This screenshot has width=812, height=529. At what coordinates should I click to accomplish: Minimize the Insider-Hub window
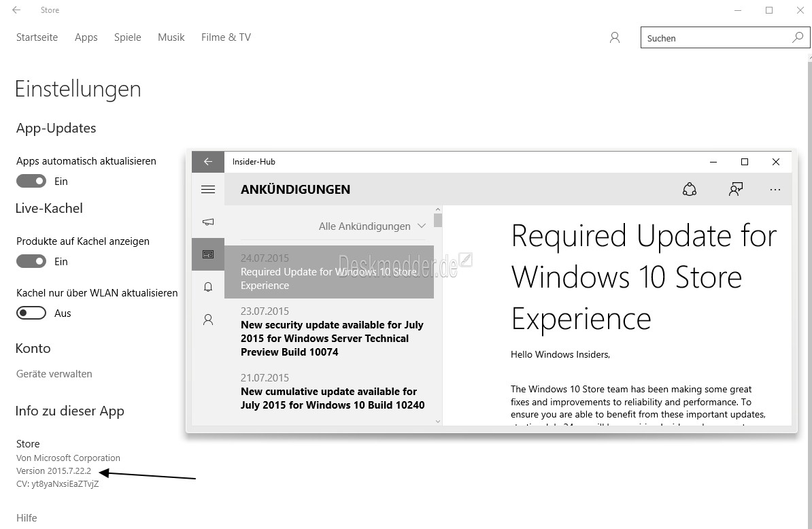click(x=713, y=162)
